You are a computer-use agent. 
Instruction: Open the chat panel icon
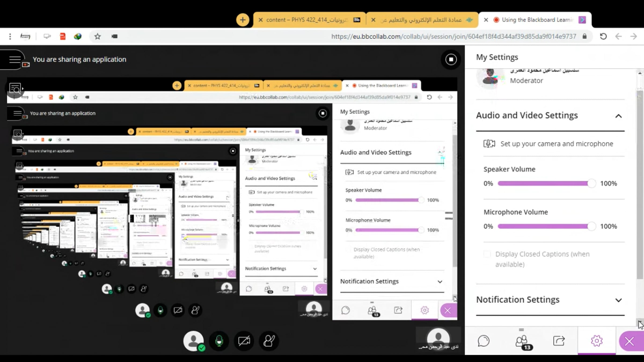click(484, 341)
